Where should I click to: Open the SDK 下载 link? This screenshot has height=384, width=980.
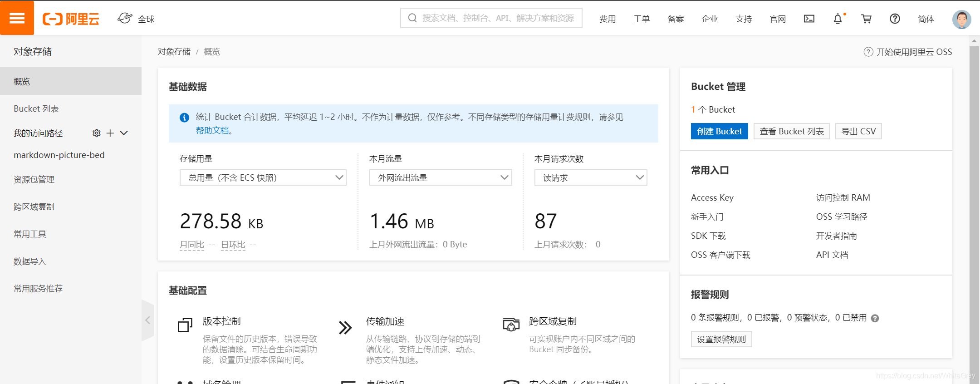pyautogui.click(x=708, y=236)
